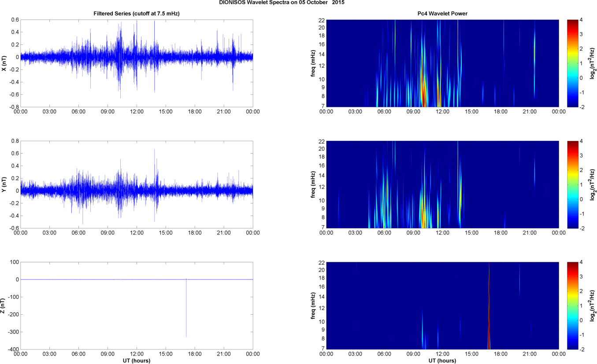Screen dimensions: 597x364
Task: Click the 'Pc4 Wavelet Power' heading
Action: [x=442, y=14]
